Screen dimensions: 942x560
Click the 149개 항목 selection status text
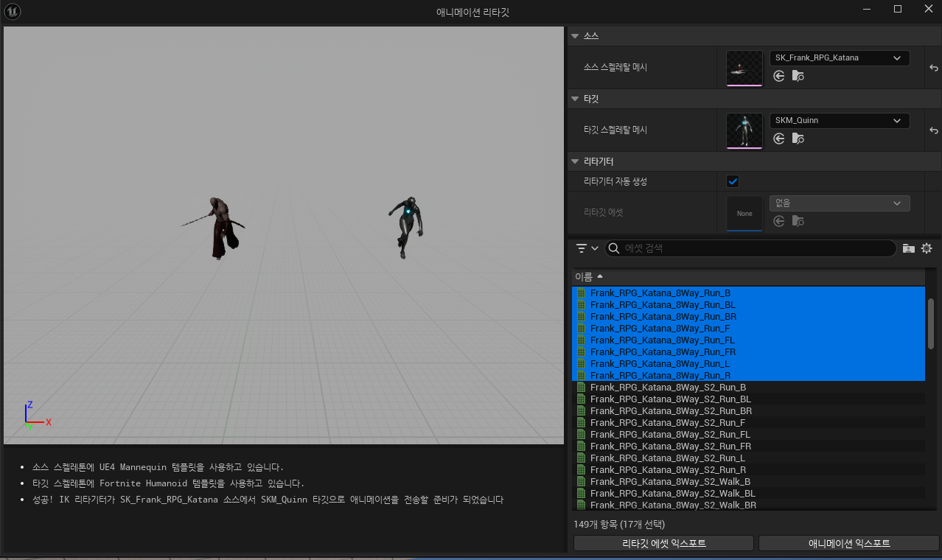pos(619,524)
